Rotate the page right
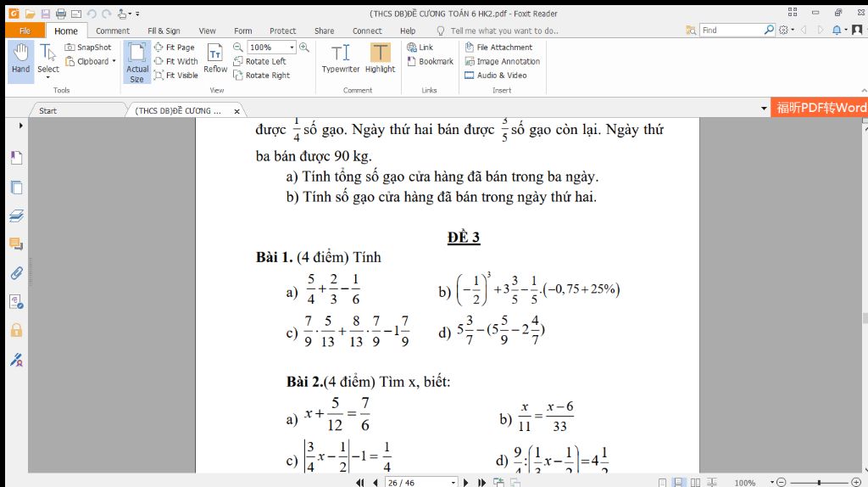The image size is (868, 487). (261, 75)
